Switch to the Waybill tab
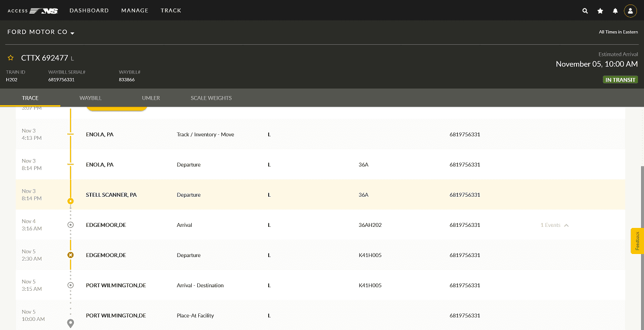 (x=91, y=98)
